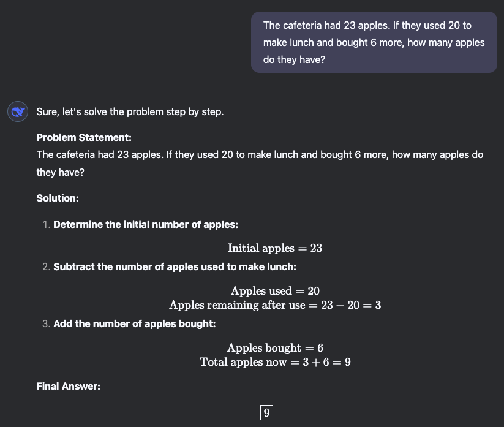504x427 pixels.
Task: Click list number 2 in the solution
Action: coord(47,267)
